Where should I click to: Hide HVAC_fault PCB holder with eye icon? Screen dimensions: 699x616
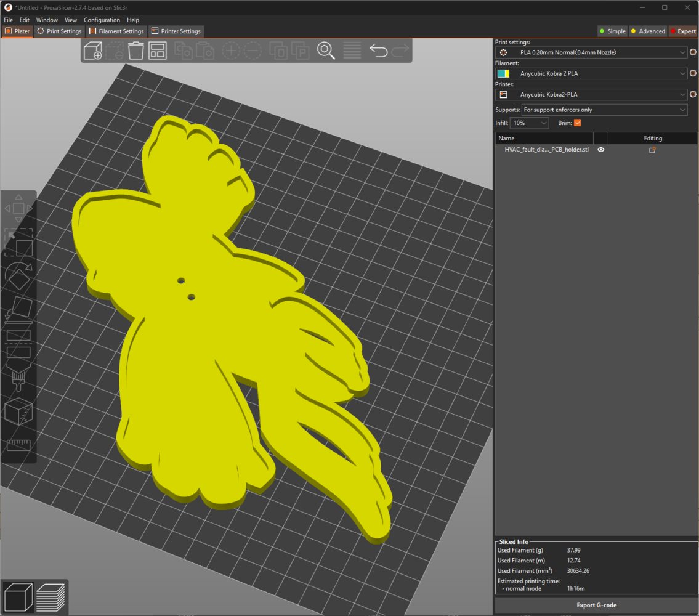[x=601, y=150]
